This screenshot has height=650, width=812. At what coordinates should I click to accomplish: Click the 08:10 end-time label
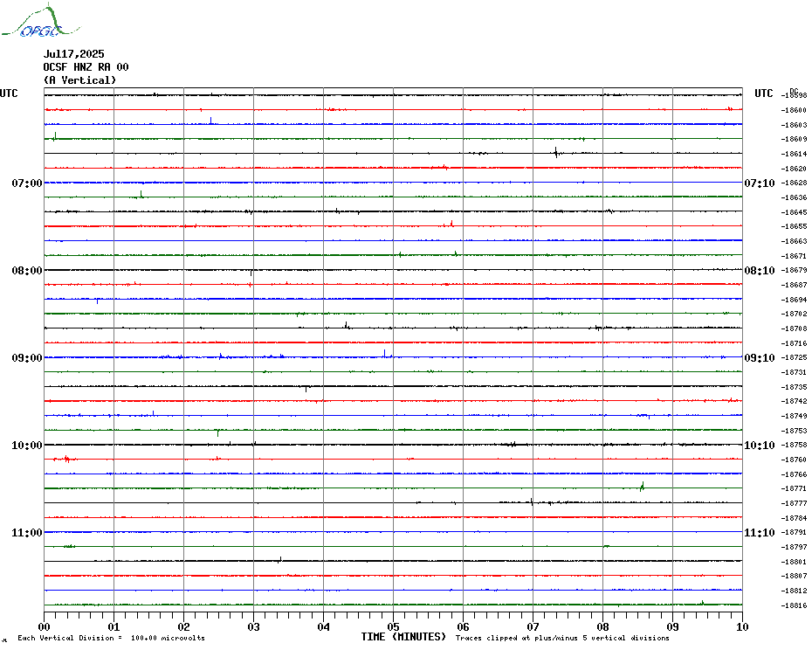coord(760,271)
